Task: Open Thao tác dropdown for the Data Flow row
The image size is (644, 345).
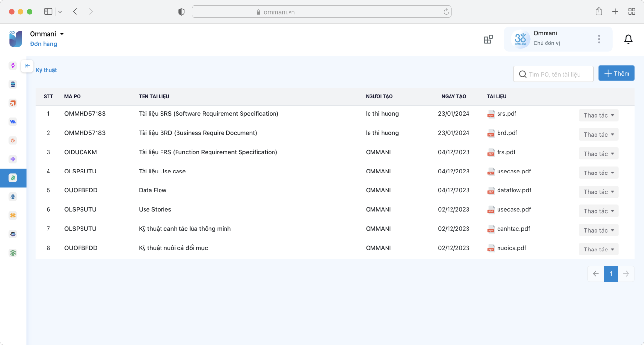Action: 598,192
